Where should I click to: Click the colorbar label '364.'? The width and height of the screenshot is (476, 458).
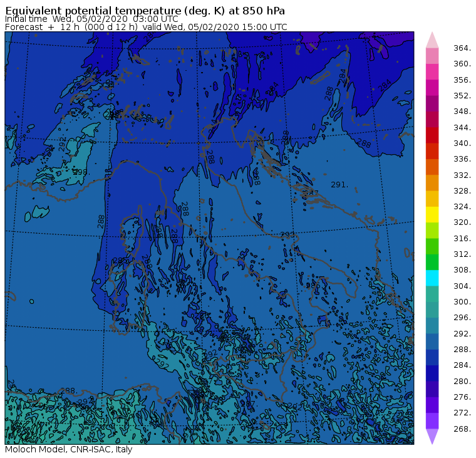(462, 48)
